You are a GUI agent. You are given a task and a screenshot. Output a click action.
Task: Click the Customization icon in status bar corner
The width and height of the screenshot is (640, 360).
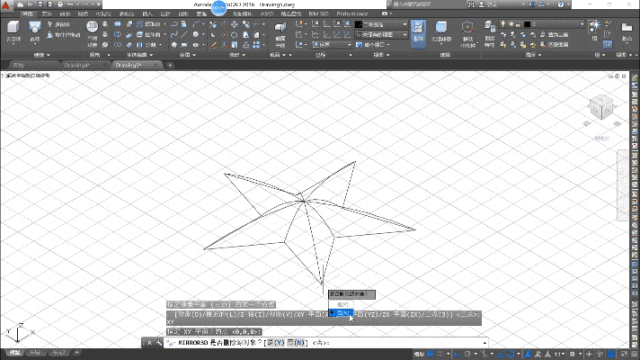634,354
